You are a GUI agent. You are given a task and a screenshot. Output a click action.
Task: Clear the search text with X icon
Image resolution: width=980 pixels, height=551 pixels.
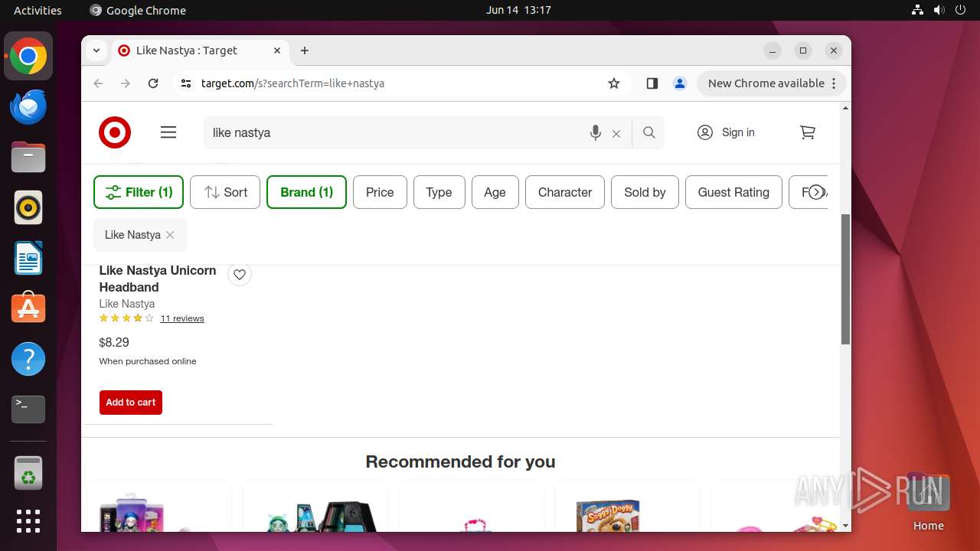(616, 133)
